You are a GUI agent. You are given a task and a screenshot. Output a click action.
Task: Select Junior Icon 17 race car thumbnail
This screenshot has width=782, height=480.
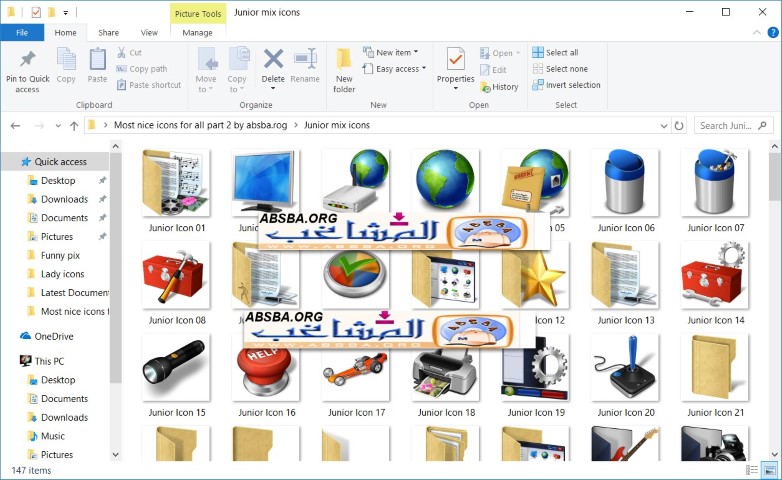coord(356,373)
